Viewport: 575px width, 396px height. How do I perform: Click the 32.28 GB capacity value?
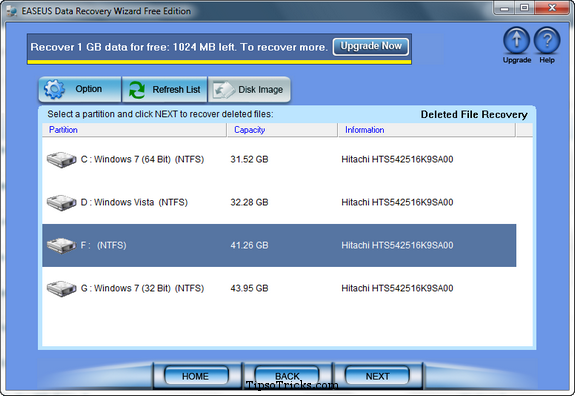click(x=249, y=202)
